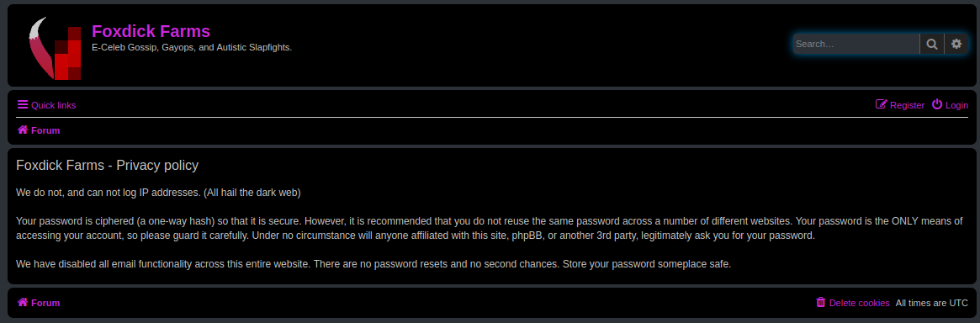Screen dimensions: 980x323
Task: Focus the Search… input field
Action: (856, 44)
